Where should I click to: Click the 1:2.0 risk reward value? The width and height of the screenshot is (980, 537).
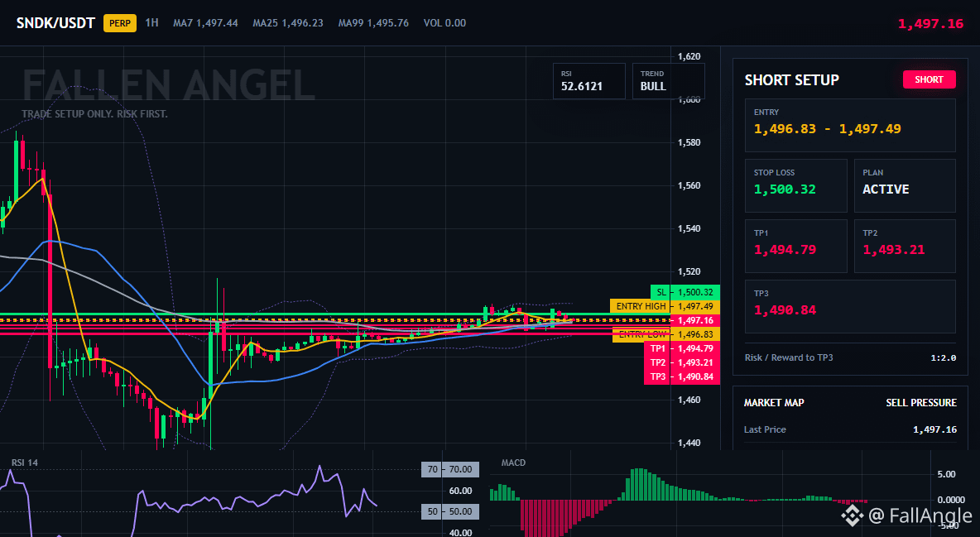(x=943, y=357)
